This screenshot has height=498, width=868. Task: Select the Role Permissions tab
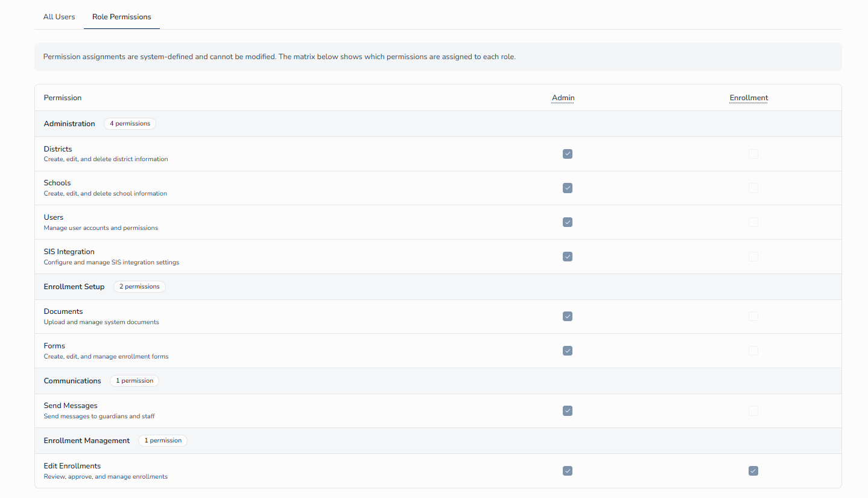pos(122,17)
